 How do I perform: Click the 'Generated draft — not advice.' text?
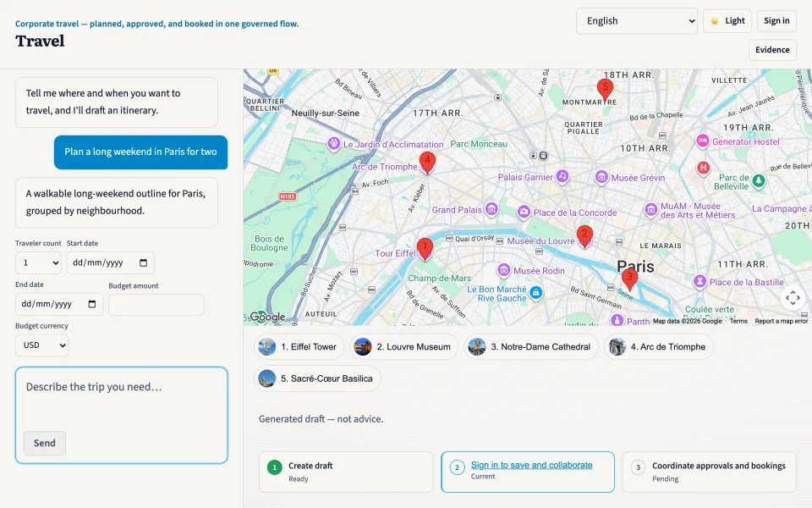tap(321, 419)
